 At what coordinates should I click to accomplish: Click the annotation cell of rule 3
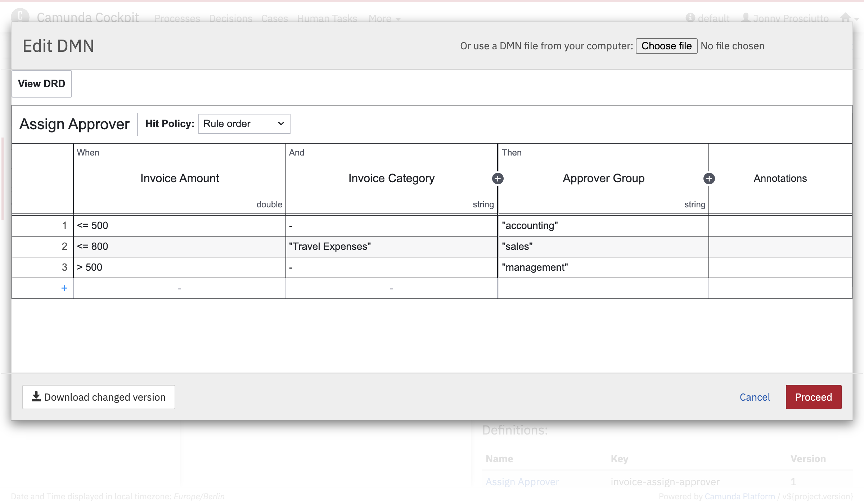click(780, 267)
